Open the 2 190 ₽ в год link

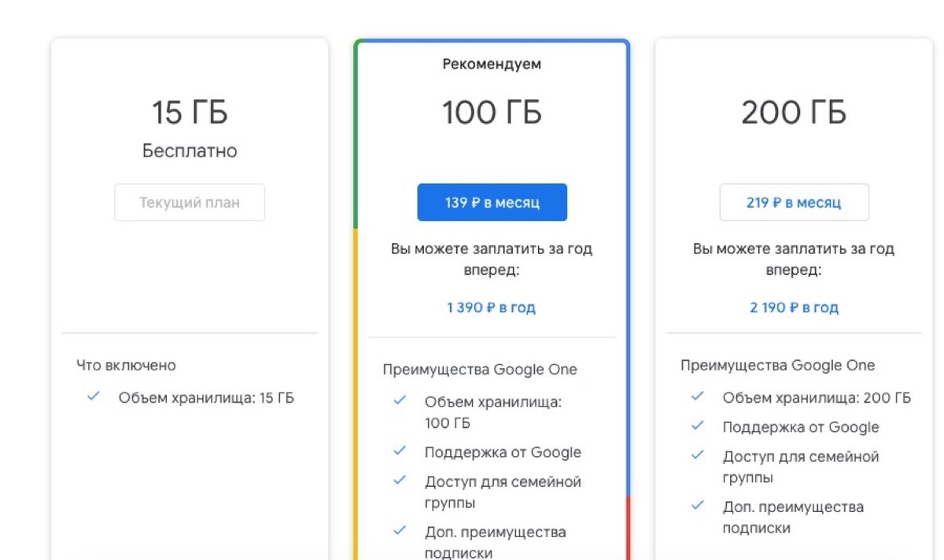794,308
